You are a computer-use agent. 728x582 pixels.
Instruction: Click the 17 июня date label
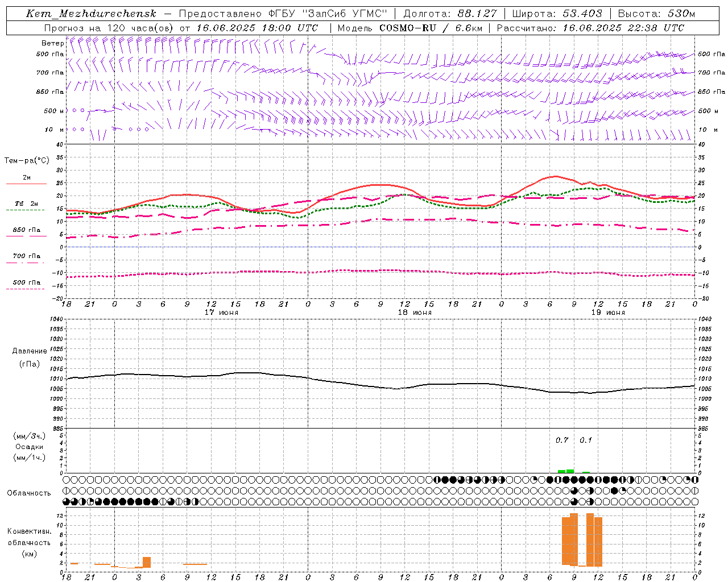[221, 312]
